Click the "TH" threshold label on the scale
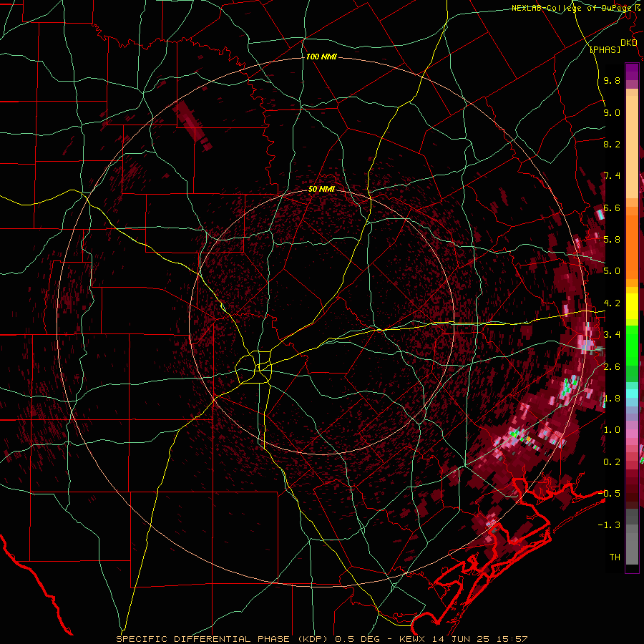 coord(615,557)
